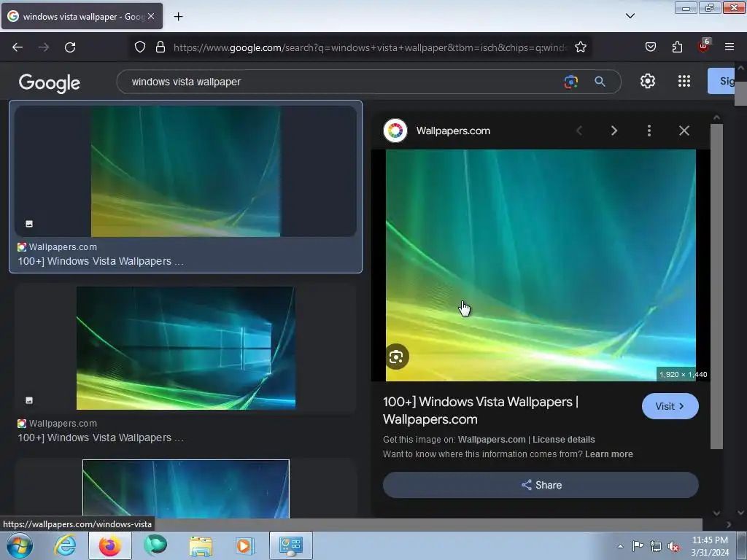Open first '100+] Windows Vista Wallpapers' title
Screen dimensions: 747x560
101,262
